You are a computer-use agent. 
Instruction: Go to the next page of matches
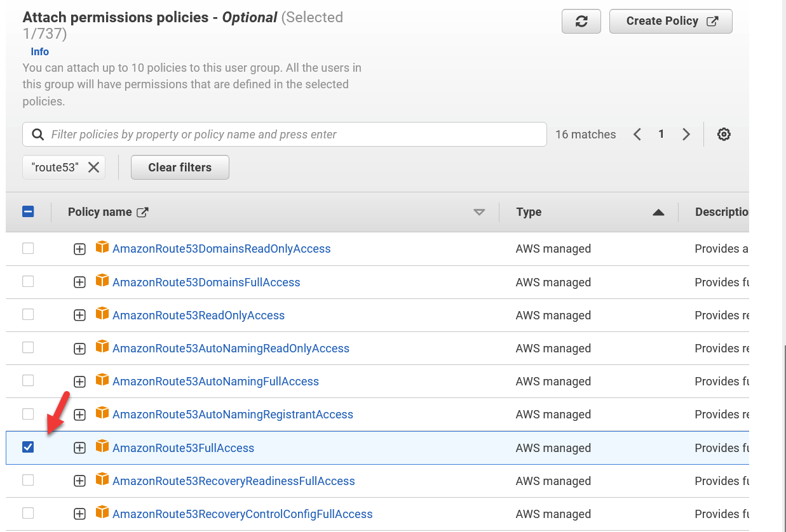click(x=686, y=135)
